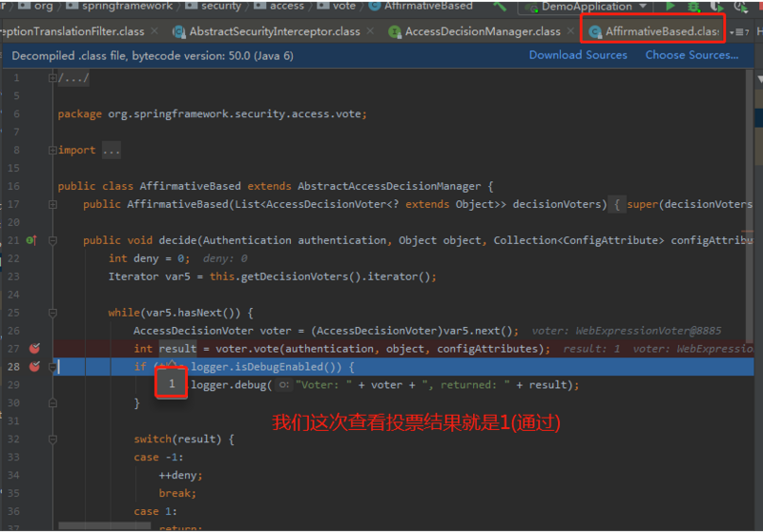763x532 pixels.
Task: Click class icon on AffirmativeBased tab
Action: (x=594, y=32)
